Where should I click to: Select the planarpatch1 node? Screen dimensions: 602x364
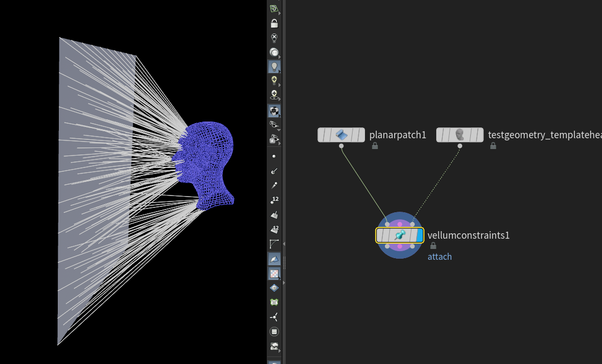(341, 135)
